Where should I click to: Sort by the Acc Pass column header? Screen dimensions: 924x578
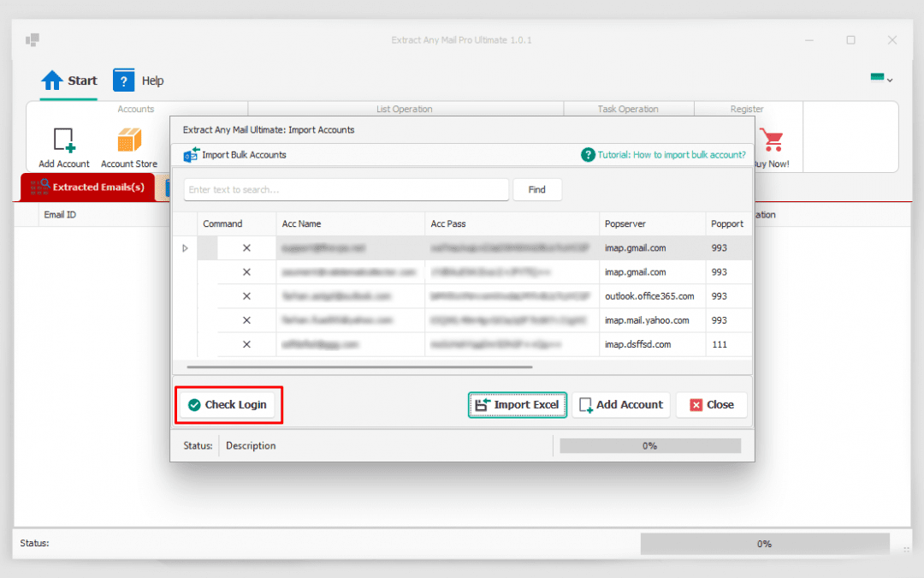[512, 223]
